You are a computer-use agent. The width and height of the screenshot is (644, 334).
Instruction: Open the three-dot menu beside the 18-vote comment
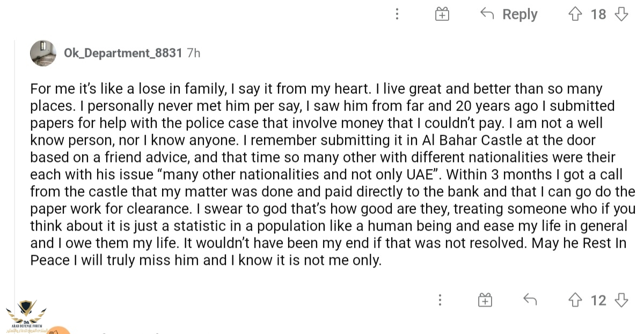397,14
